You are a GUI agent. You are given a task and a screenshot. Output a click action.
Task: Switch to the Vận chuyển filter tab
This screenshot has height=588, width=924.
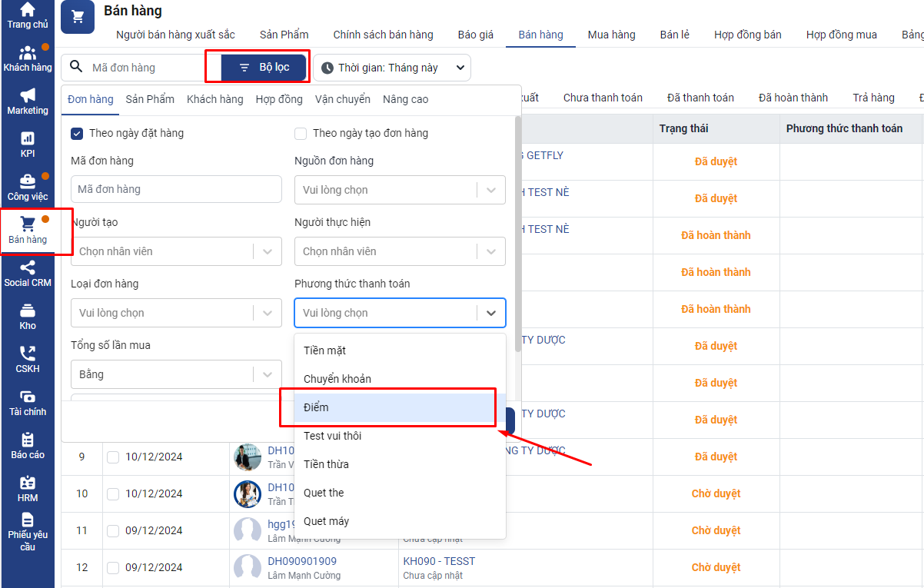point(342,99)
